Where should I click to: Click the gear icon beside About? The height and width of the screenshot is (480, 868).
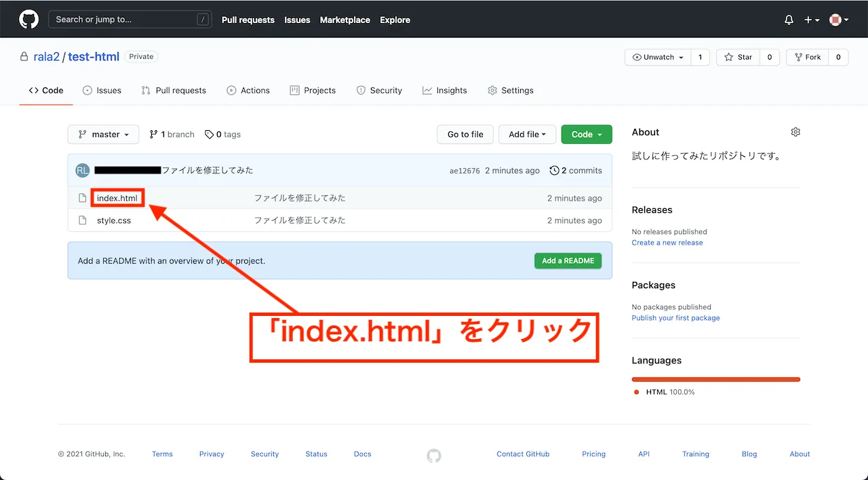pyautogui.click(x=795, y=132)
